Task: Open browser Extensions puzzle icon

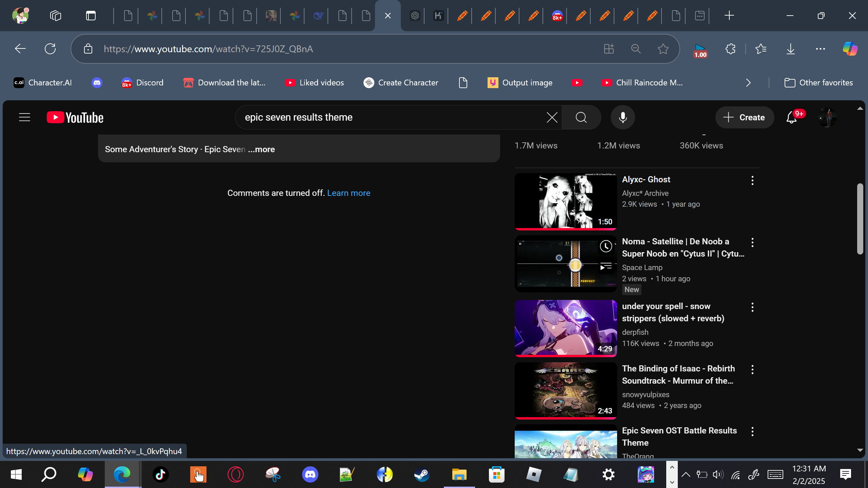Action: [730, 49]
